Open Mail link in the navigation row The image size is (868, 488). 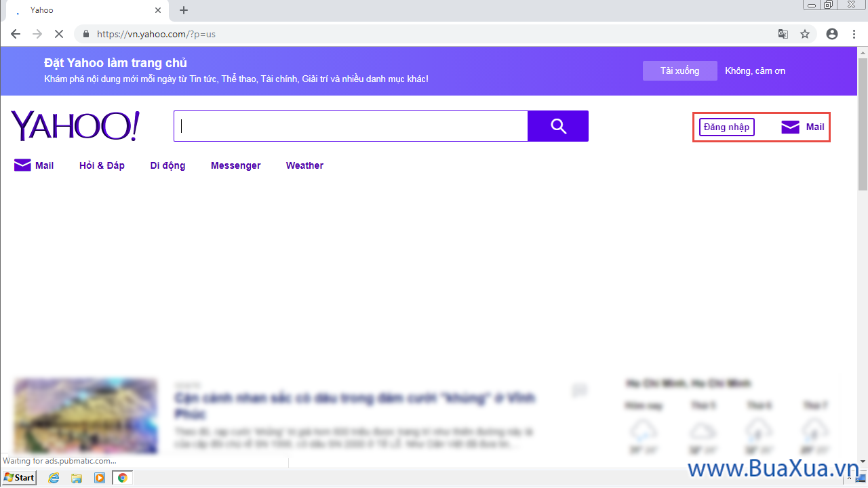34,165
